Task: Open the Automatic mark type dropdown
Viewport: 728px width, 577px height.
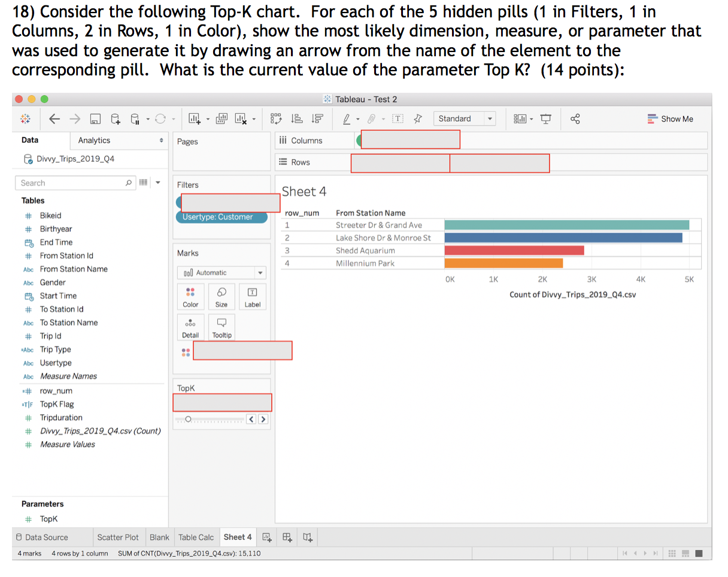Action: pos(221,272)
